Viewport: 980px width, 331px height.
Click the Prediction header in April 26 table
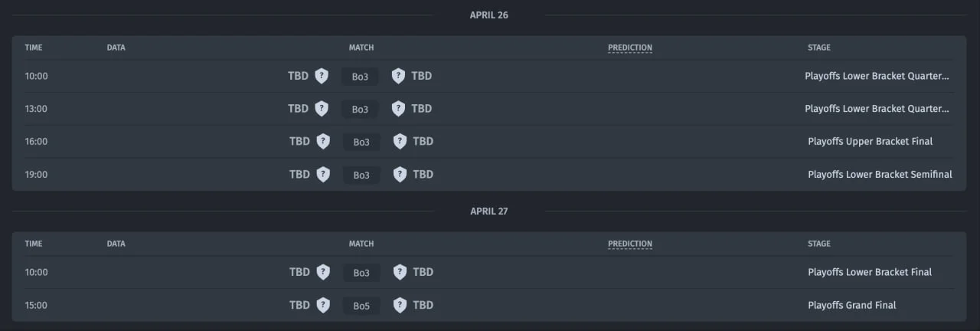630,48
